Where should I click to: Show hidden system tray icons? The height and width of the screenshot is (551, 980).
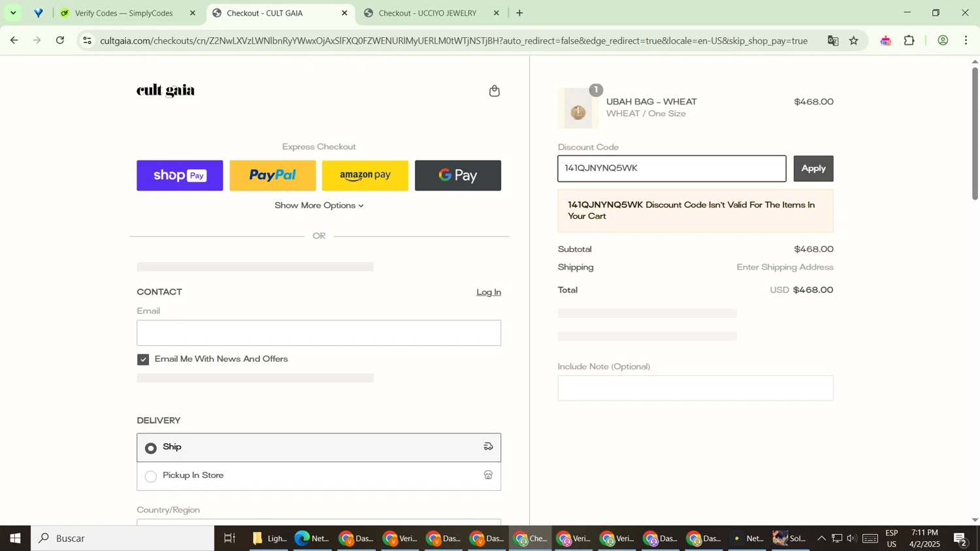[x=822, y=539]
